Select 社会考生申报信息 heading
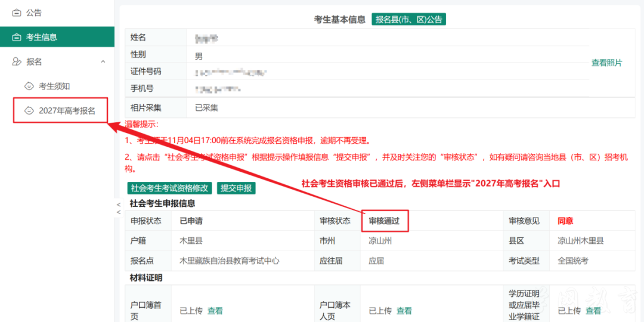The height and width of the screenshot is (322, 644). [x=162, y=203]
